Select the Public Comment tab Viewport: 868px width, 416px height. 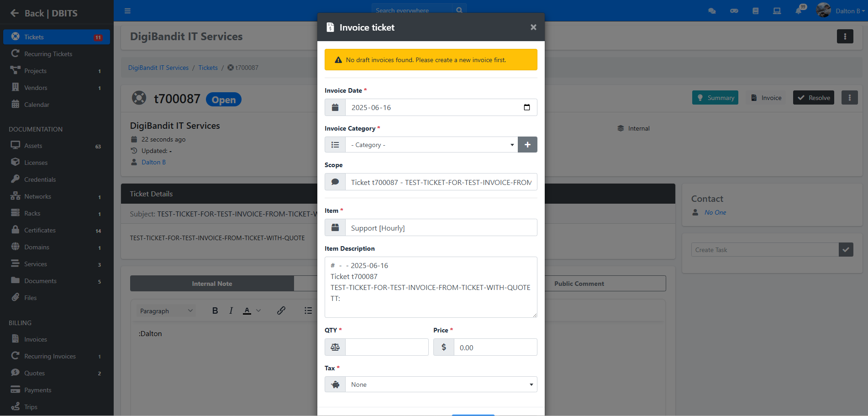tap(579, 284)
